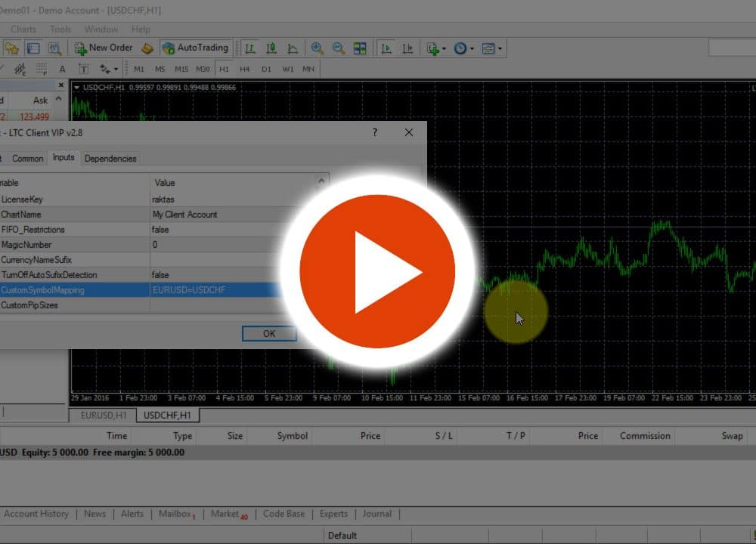Image resolution: width=756 pixels, height=544 pixels.
Task: Toggle the AutoTrading button
Action: [197, 48]
